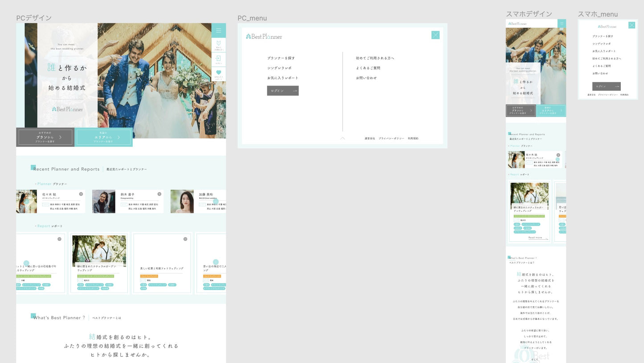Screen dimensions: 644x363
Task: Click ログイン button in スマホ_menu
Action: point(606,86)
